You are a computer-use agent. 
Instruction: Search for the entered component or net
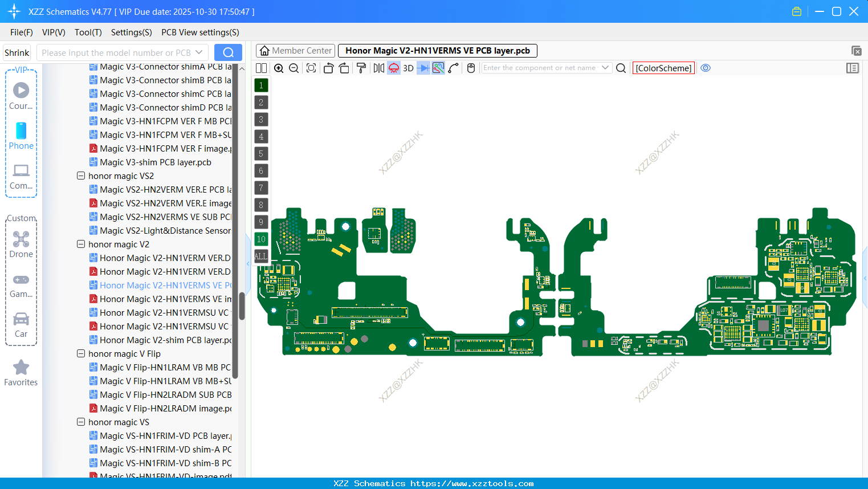[x=621, y=68]
